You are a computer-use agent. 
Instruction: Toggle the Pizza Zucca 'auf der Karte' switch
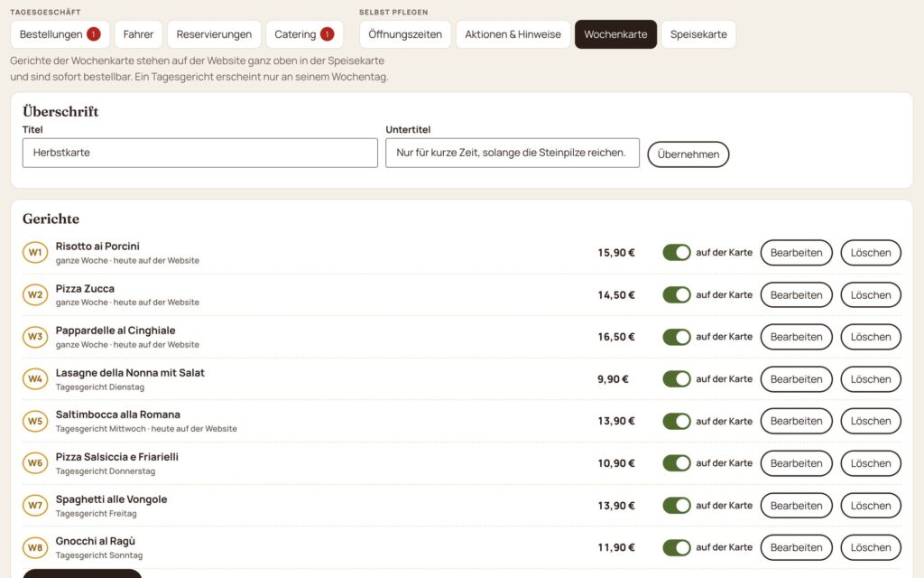(x=677, y=295)
